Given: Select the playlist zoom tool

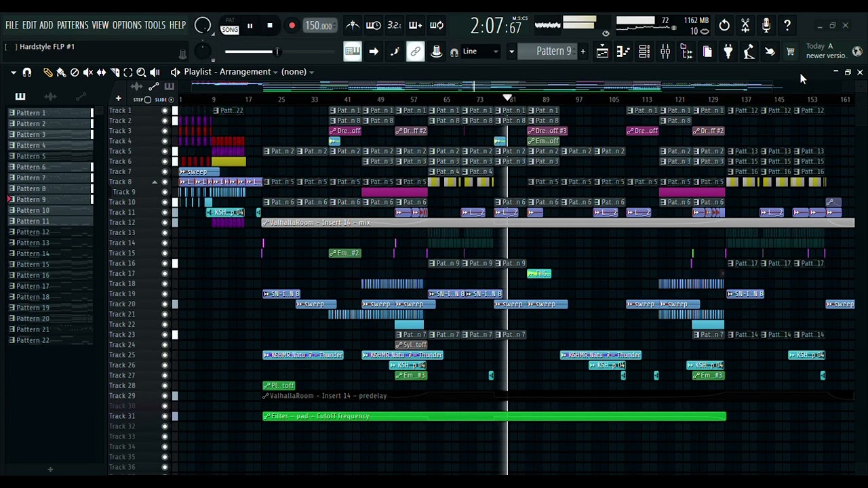Looking at the screenshot, I should pos(141,72).
